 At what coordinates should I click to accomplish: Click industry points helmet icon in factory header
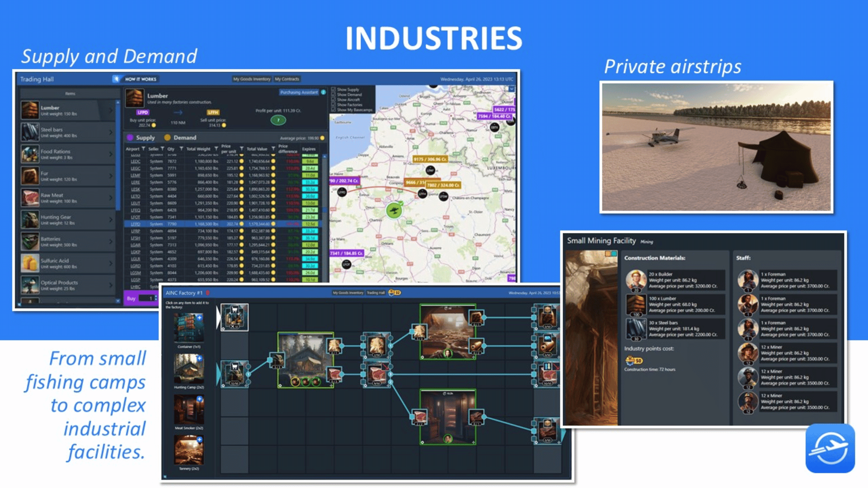(392, 293)
